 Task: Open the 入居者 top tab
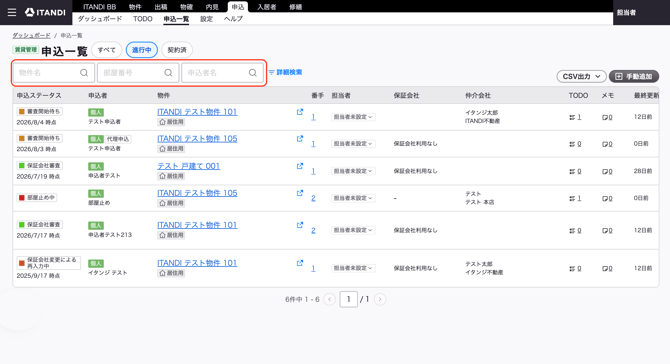point(267,7)
